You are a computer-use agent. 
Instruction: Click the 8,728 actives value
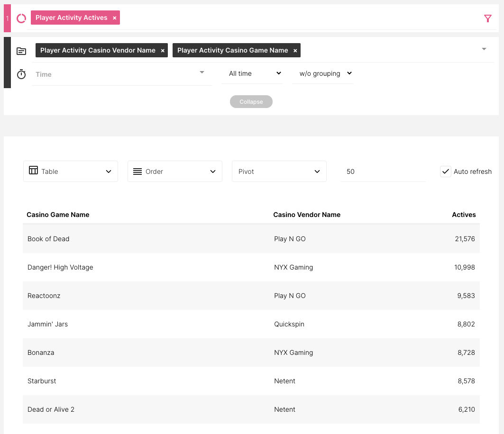pyautogui.click(x=466, y=353)
